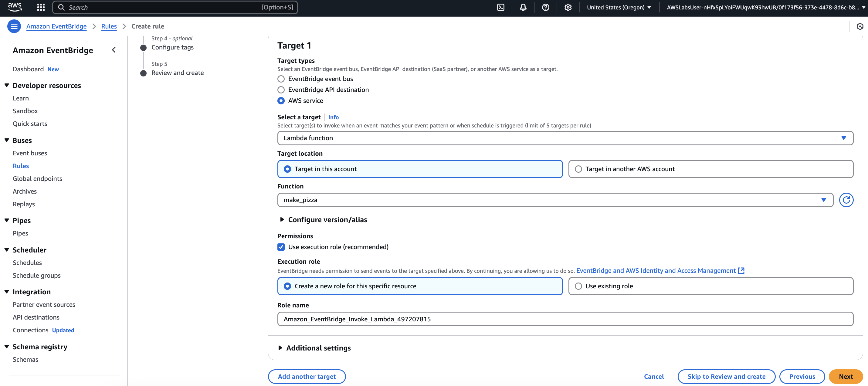Refresh the Function list
This screenshot has width=868, height=386.
point(846,200)
